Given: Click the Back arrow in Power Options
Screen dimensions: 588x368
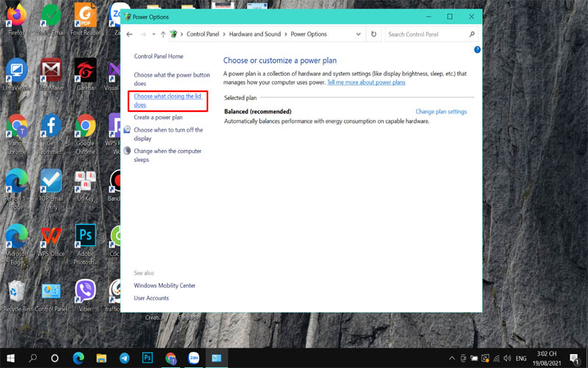Looking at the screenshot, I should 129,34.
